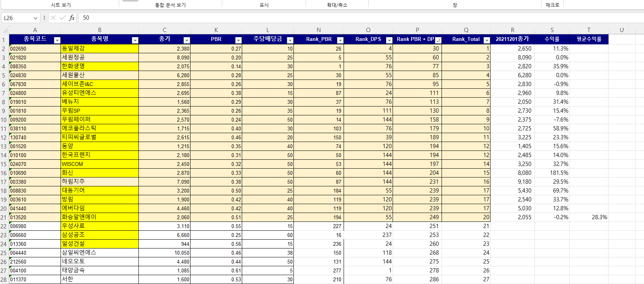This screenshot has width=644, height=284.
Task: Click the 매크로 ribbon group label
Action: coord(553,5)
